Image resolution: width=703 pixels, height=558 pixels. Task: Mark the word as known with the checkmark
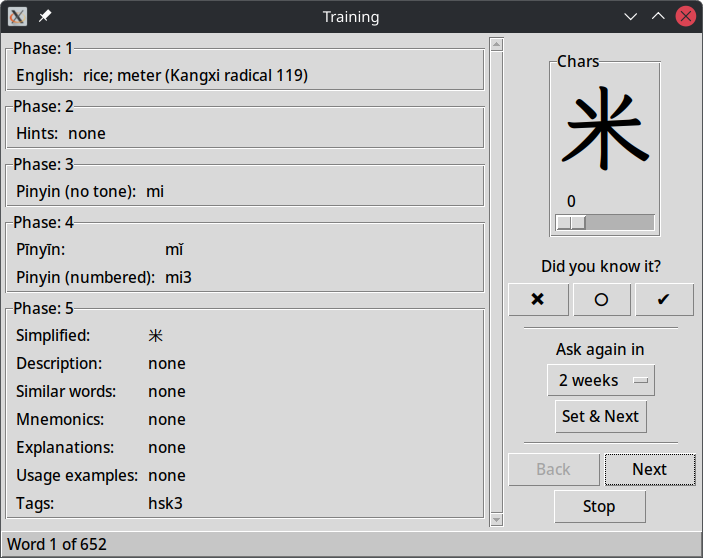pos(664,299)
